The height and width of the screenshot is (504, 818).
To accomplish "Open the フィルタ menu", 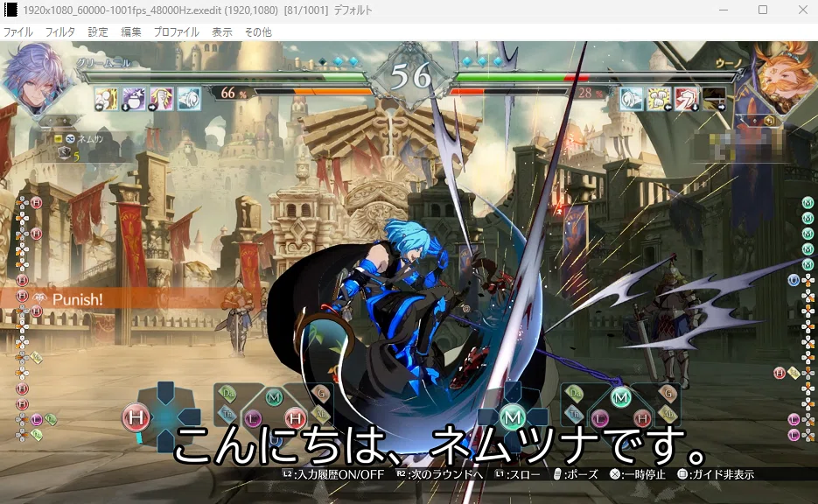I will coord(60,31).
